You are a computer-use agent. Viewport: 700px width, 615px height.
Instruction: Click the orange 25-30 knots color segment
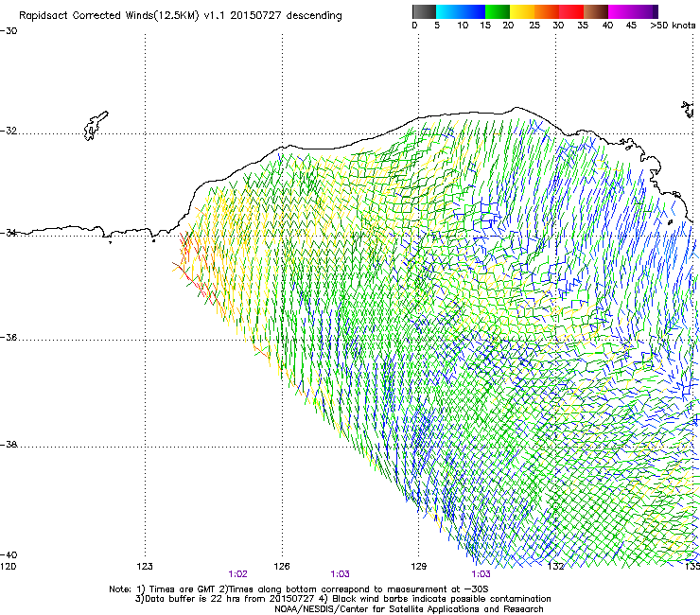tap(547, 11)
